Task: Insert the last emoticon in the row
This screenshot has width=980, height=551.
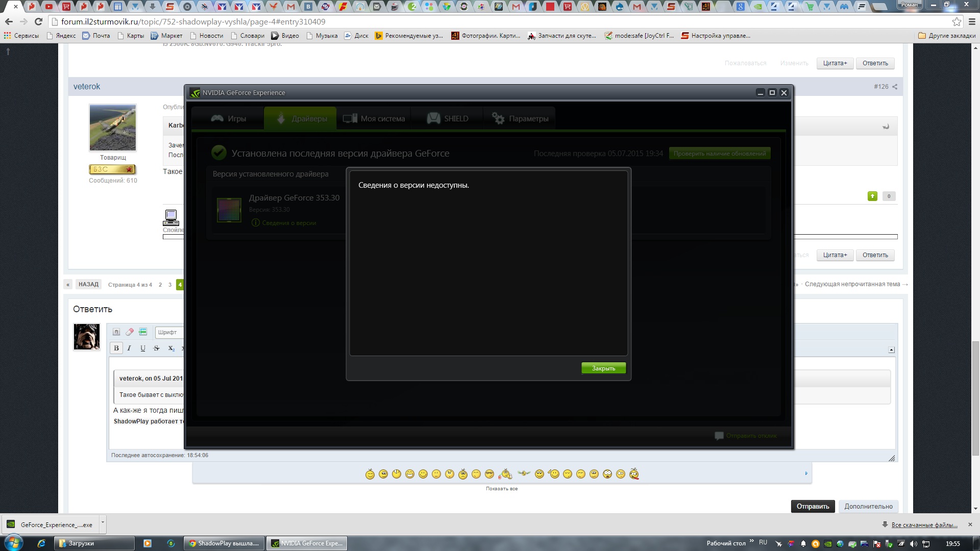Action: pos(634,474)
